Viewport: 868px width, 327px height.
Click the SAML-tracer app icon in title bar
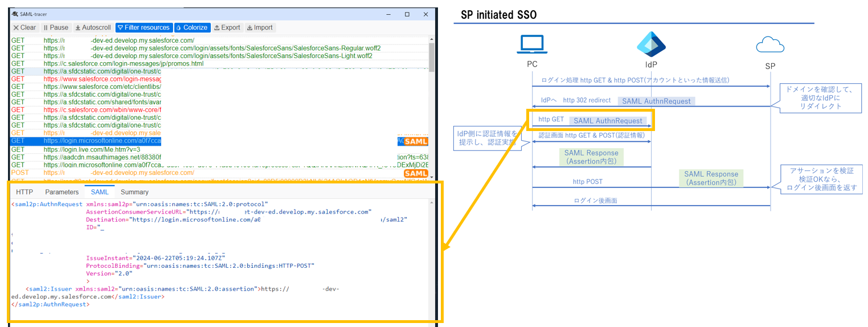coord(15,14)
